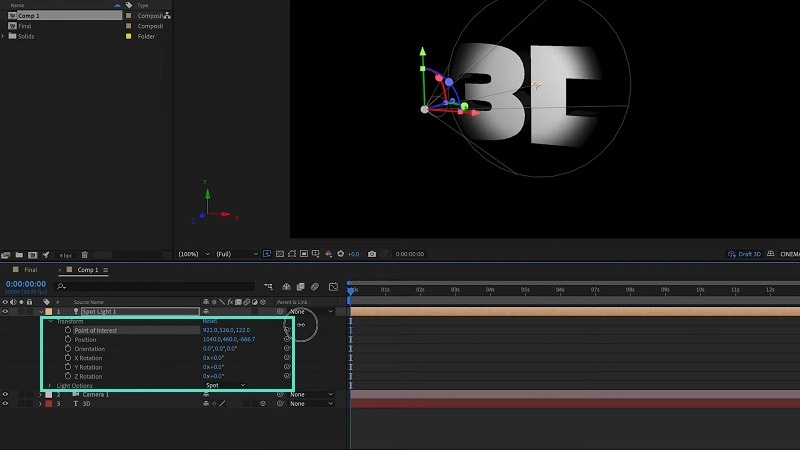The image size is (800, 450).
Task: Open grid and guide options icon
Action: 316,254
